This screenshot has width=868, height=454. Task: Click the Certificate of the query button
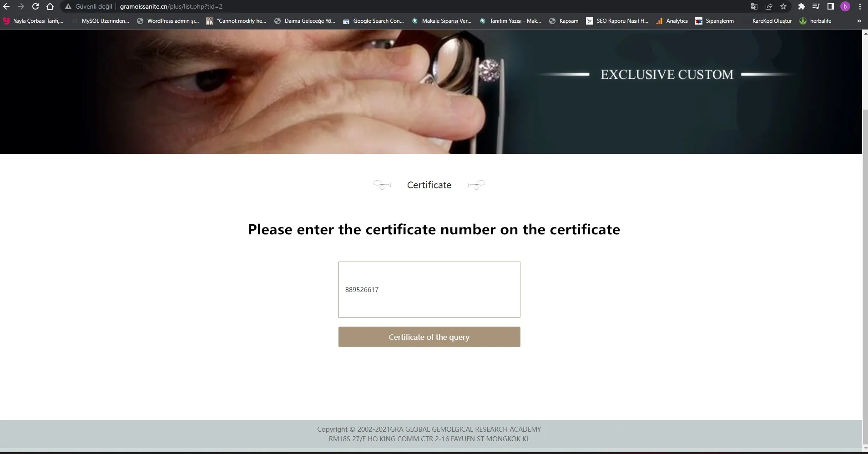coord(429,337)
